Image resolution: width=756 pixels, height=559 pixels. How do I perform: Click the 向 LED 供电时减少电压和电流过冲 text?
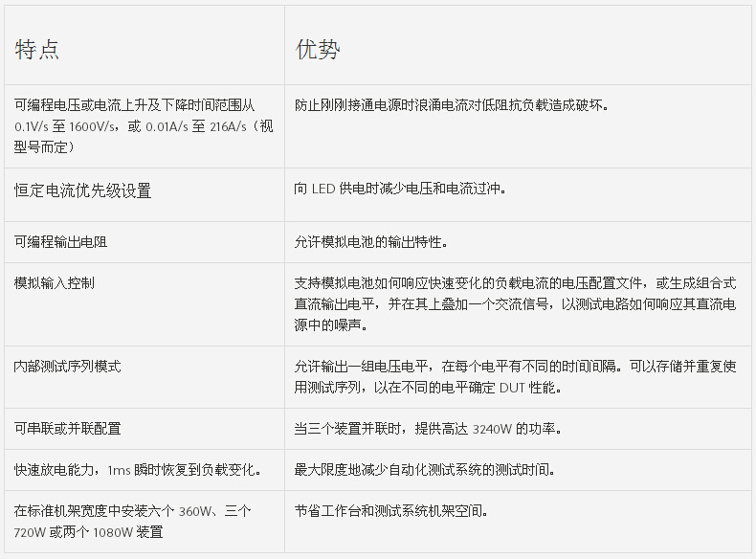coord(400,189)
